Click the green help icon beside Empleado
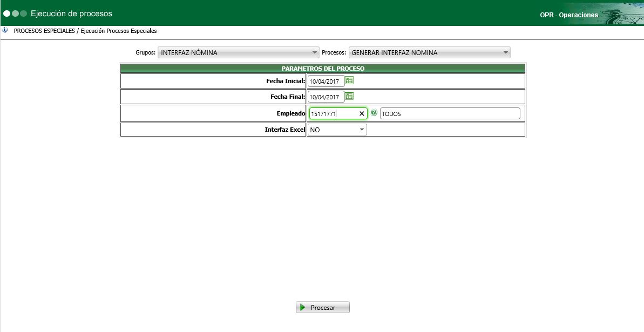This screenshot has width=644, height=332. click(x=374, y=113)
